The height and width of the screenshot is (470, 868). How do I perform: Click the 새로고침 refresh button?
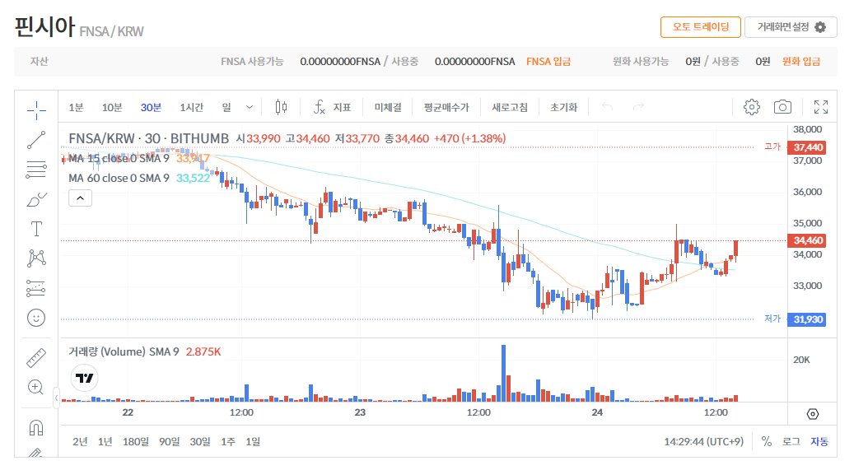click(x=510, y=107)
